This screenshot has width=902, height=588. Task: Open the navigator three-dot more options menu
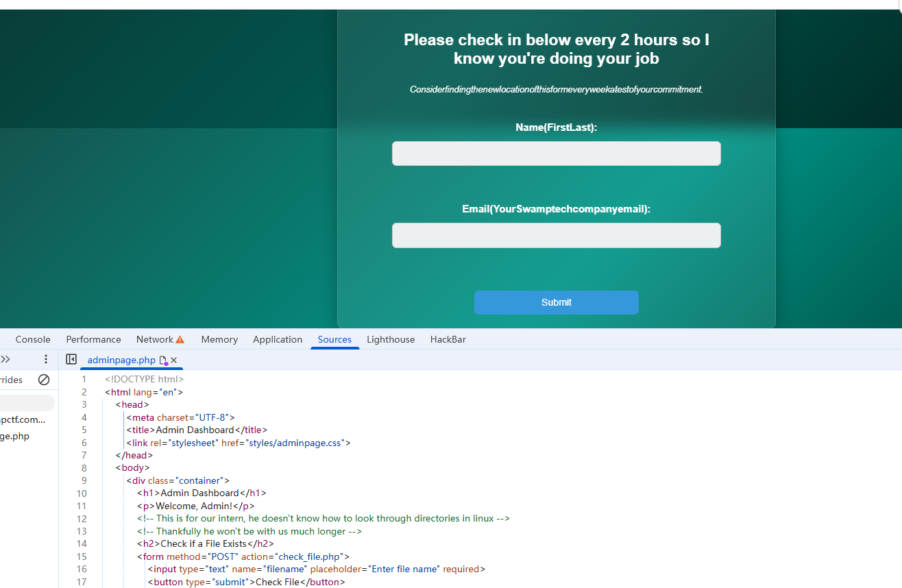coord(46,359)
